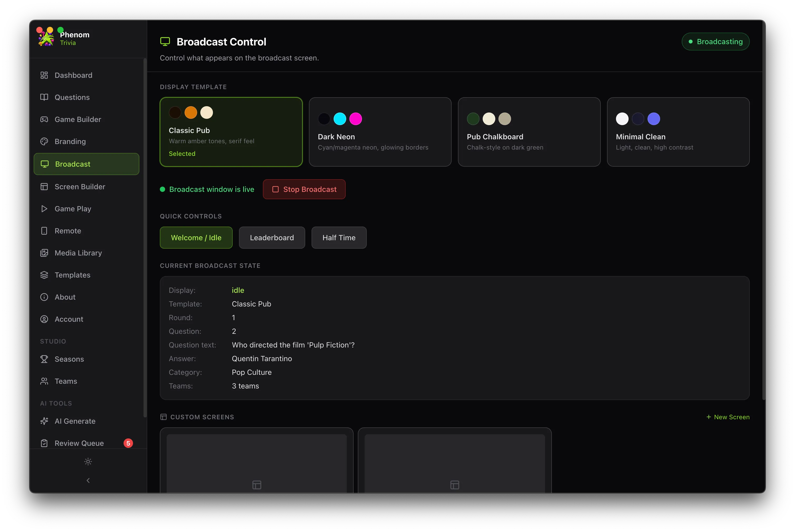Create a New Screen
Screen dimensions: 795x532
[728, 417]
